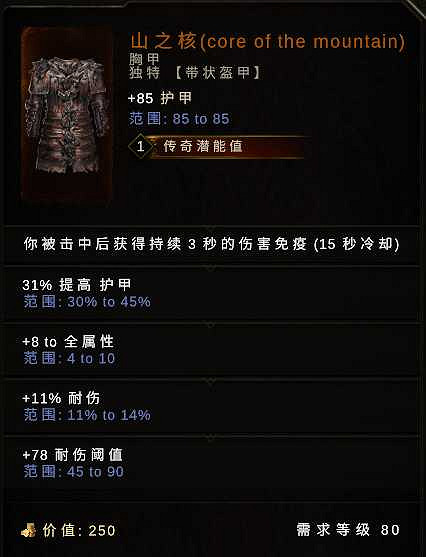Image resolution: width=426 pixels, height=557 pixels.
Task: Select the +85 护甲 base armor stat
Action: click(160, 98)
